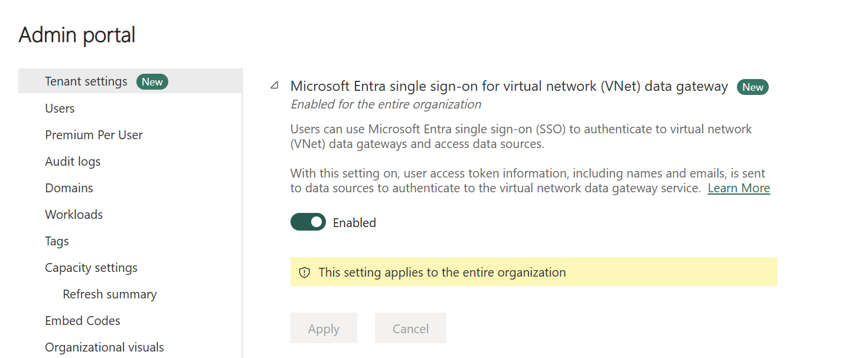Screen dimensions: 868x358
Task: Click 'This setting applies to the entire organization' text
Action: pos(442,272)
